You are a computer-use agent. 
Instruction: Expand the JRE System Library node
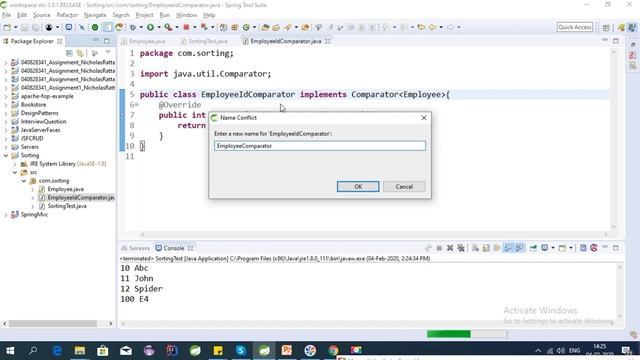pyautogui.click(x=15, y=164)
